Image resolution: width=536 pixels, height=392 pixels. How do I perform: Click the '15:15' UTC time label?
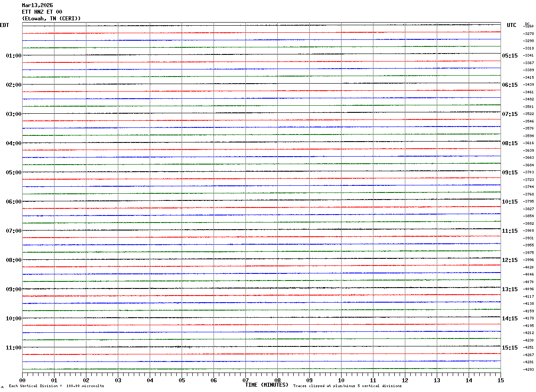510,348
